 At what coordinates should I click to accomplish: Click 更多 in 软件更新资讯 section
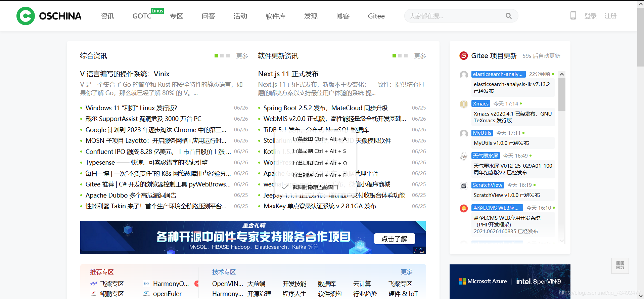point(420,56)
